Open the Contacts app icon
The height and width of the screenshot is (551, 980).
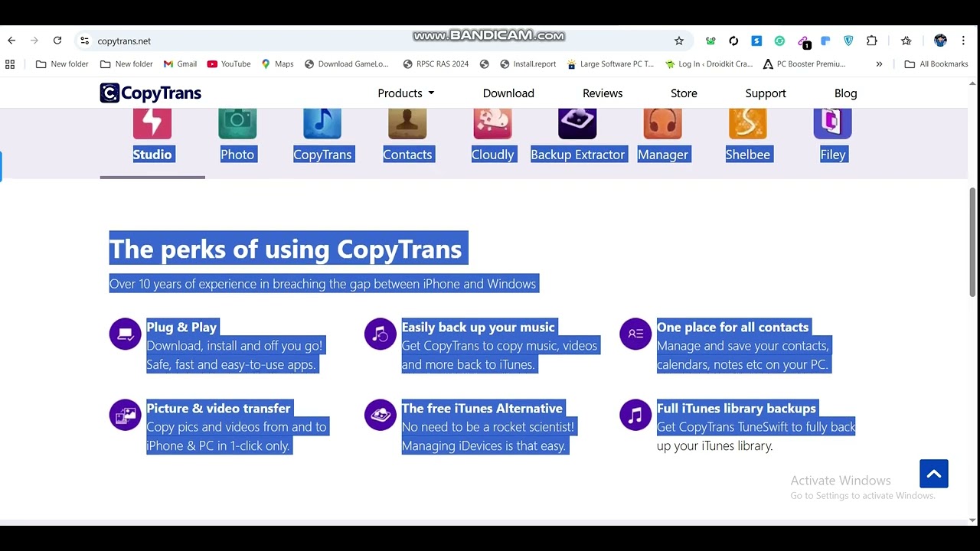coord(407,123)
